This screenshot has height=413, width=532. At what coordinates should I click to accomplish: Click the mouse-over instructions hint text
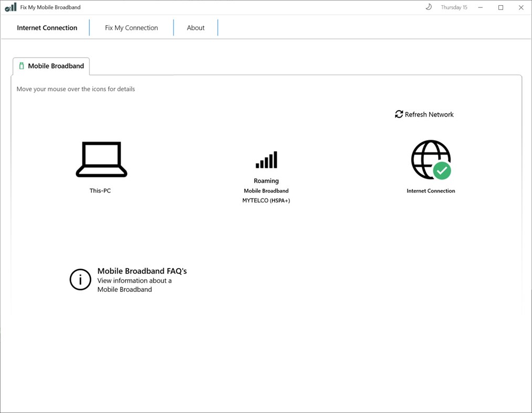point(76,89)
